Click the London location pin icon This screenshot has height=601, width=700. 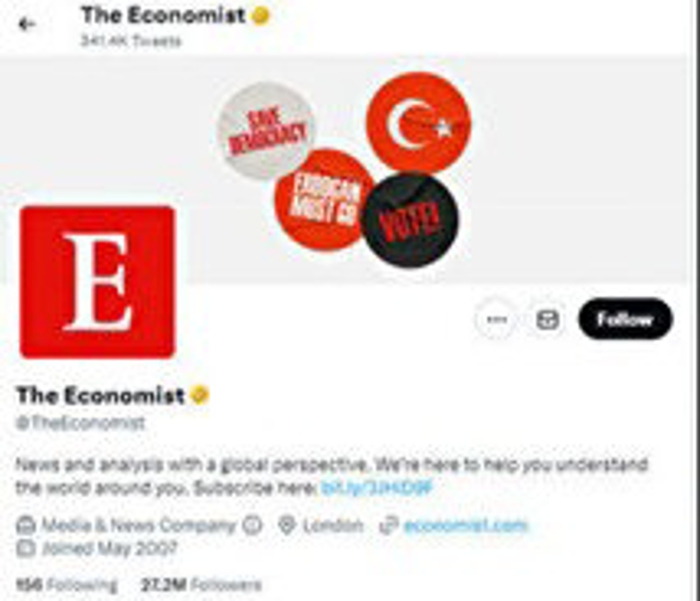coord(287,526)
